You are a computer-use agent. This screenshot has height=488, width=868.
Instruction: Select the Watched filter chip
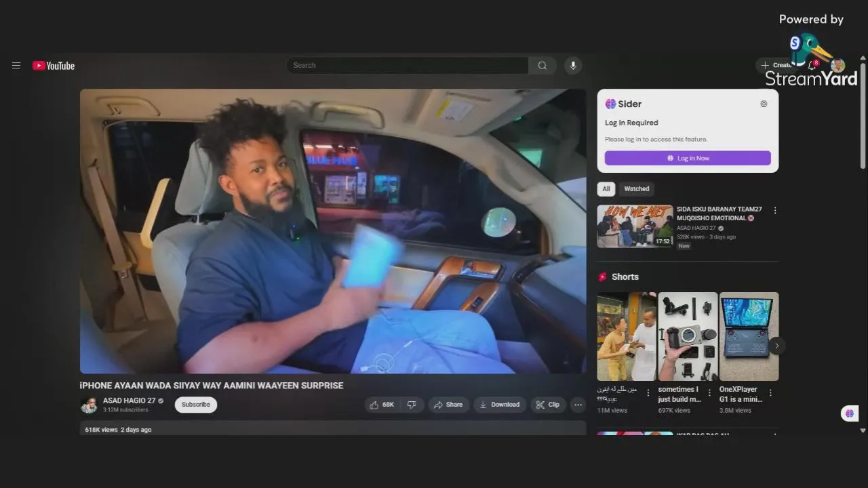(637, 189)
